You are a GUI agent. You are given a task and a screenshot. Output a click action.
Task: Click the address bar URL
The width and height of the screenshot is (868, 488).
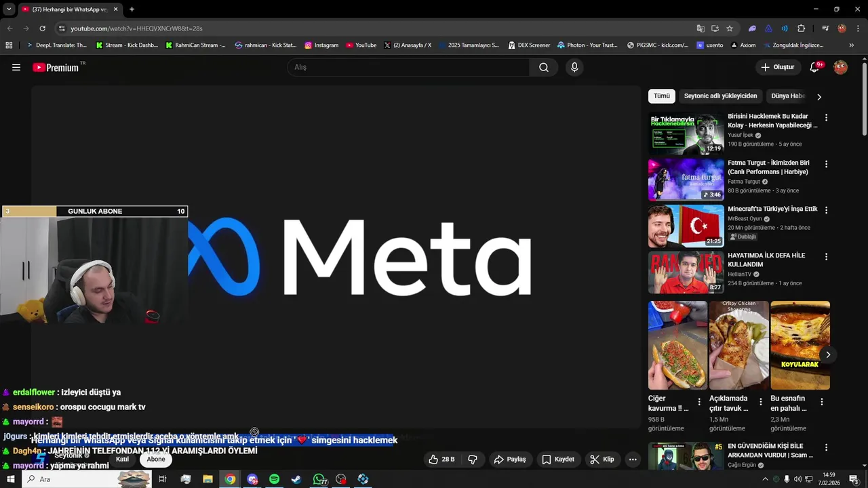(x=136, y=28)
